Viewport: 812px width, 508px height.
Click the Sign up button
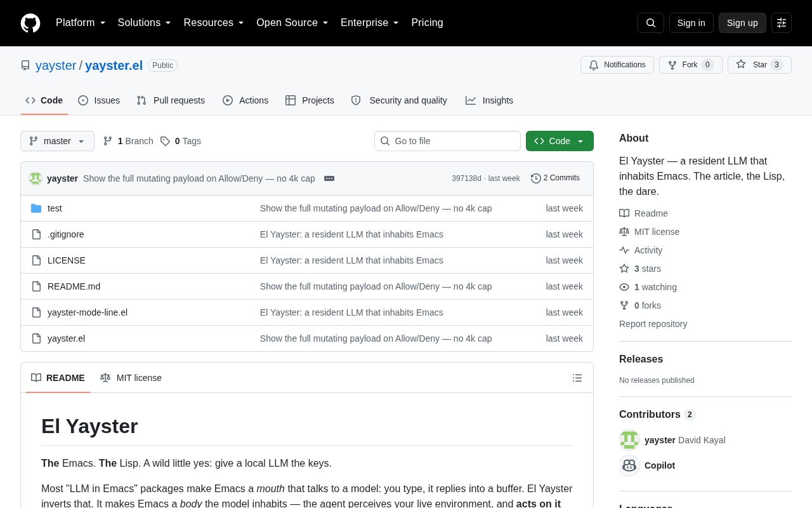[742, 23]
